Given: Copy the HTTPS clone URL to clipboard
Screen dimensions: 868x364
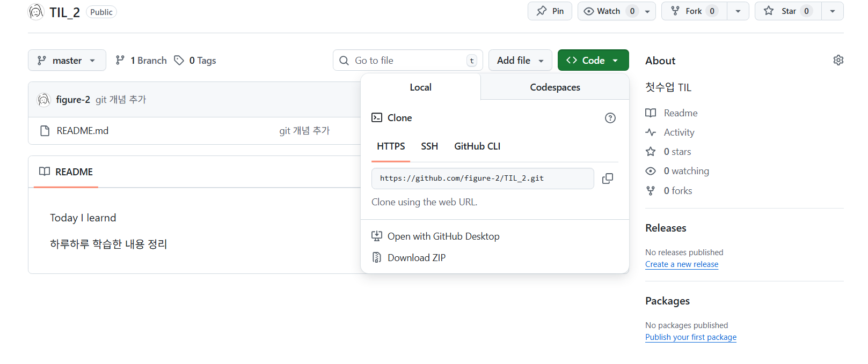Looking at the screenshot, I should tap(607, 179).
